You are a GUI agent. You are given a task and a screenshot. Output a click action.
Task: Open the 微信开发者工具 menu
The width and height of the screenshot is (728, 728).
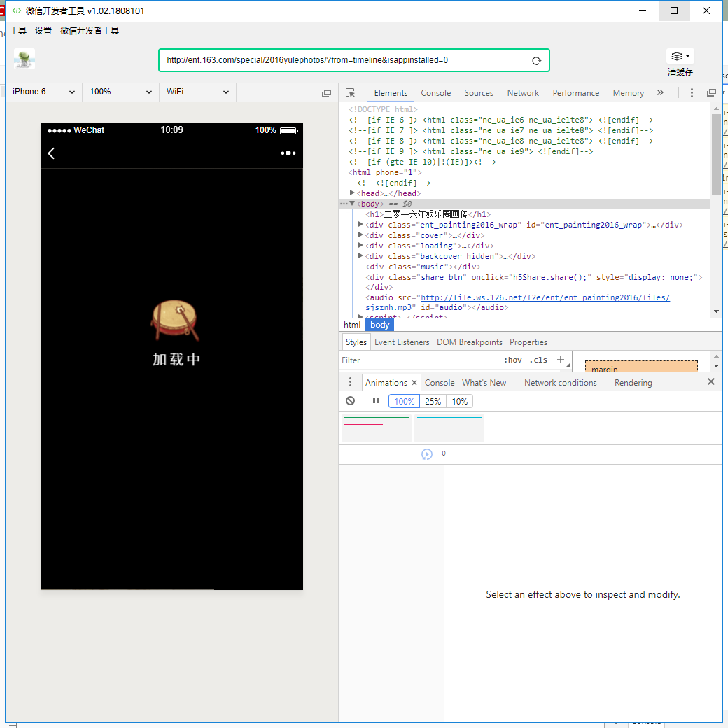coord(90,31)
